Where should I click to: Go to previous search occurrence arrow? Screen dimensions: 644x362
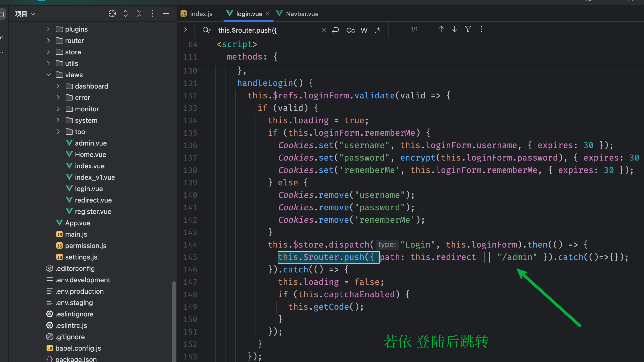(x=441, y=29)
